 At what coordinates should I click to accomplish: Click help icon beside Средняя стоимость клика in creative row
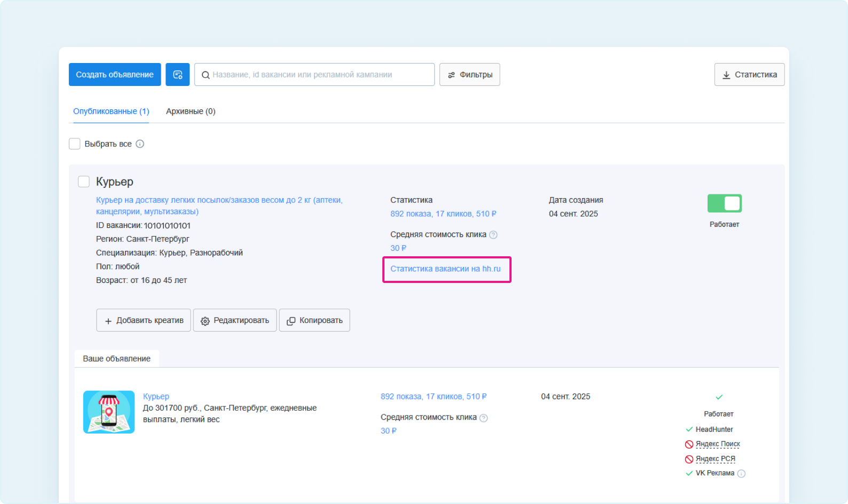484,418
